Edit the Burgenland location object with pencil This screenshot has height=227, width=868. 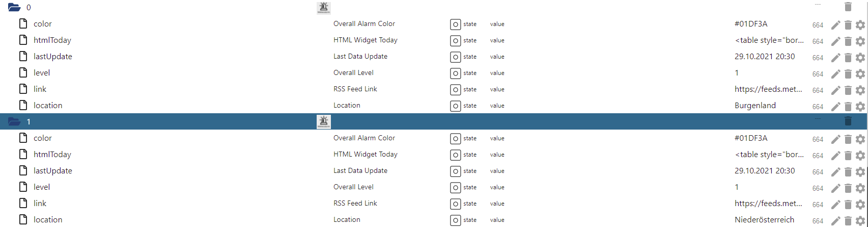pyautogui.click(x=835, y=107)
